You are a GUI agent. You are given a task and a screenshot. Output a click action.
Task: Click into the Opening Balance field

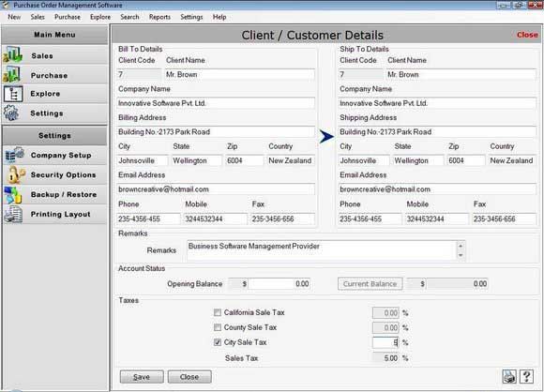[x=280, y=284]
